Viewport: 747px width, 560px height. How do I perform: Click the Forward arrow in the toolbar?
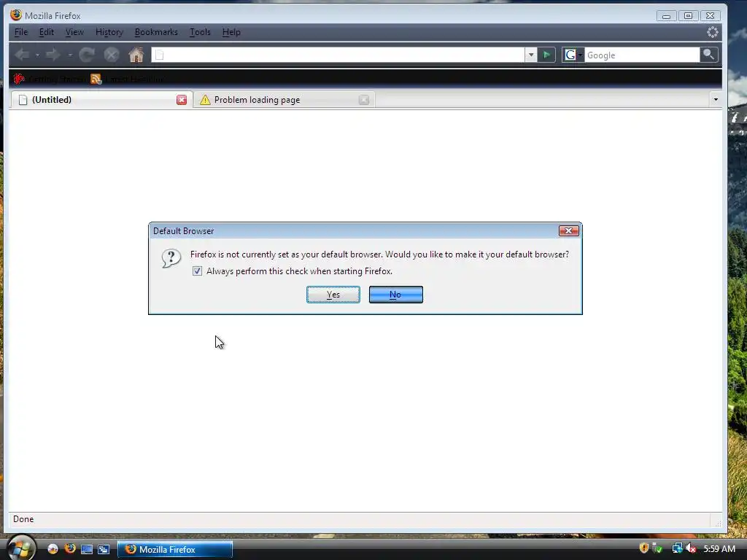tap(53, 55)
